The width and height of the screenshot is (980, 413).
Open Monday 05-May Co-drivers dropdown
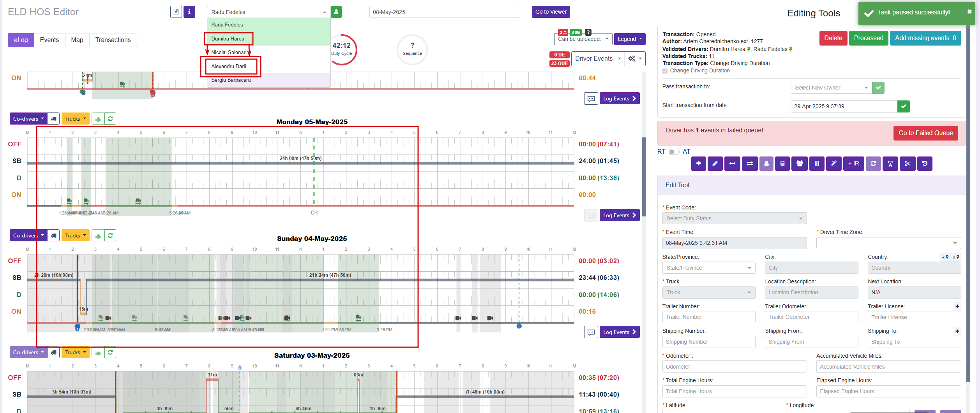pos(28,119)
